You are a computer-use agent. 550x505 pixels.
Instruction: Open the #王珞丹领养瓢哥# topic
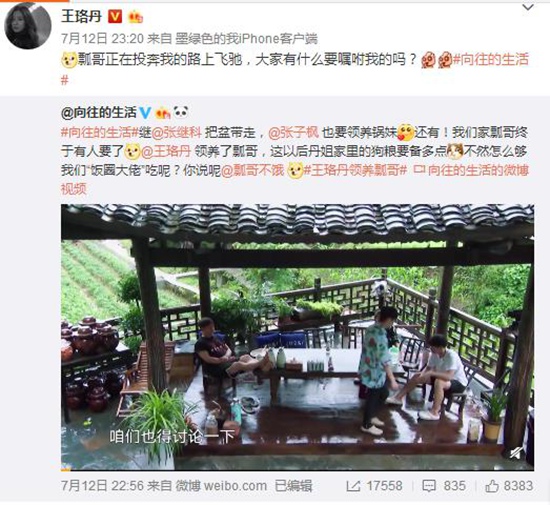click(x=355, y=171)
